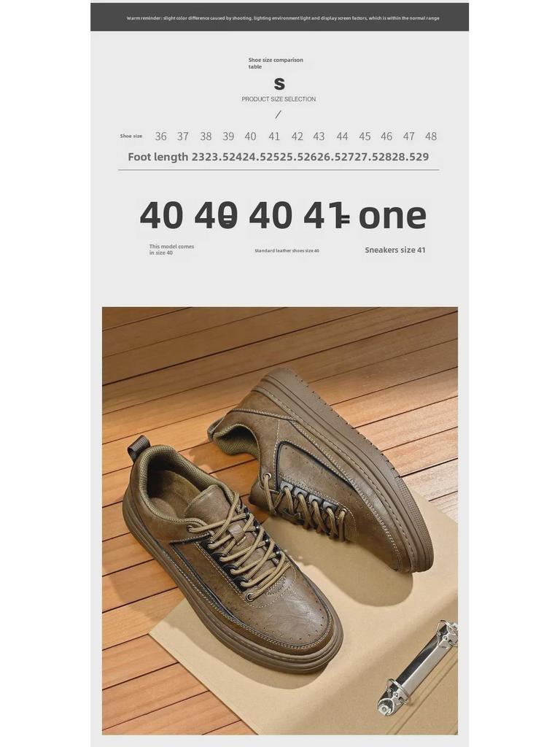Click the brown sneaker product photo
The image size is (560, 747).
pyautogui.click(x=279, y=521)
